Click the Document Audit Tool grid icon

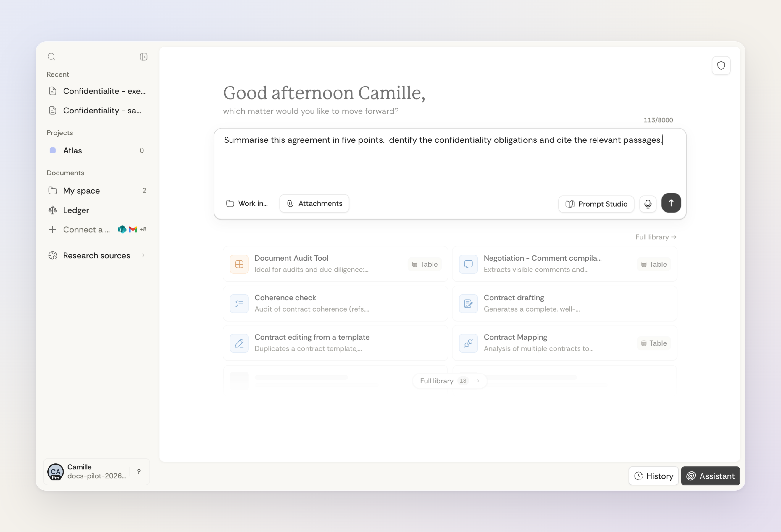[x=239, y=264]
